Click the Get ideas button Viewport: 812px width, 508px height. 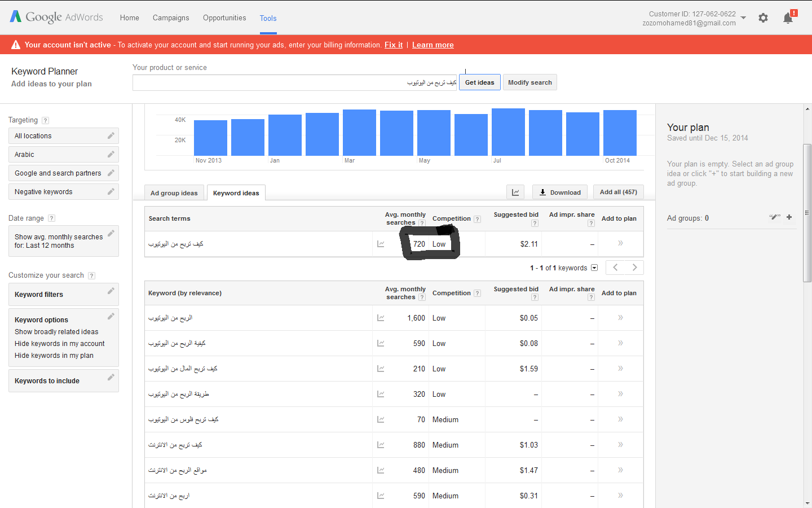(479, 82)
